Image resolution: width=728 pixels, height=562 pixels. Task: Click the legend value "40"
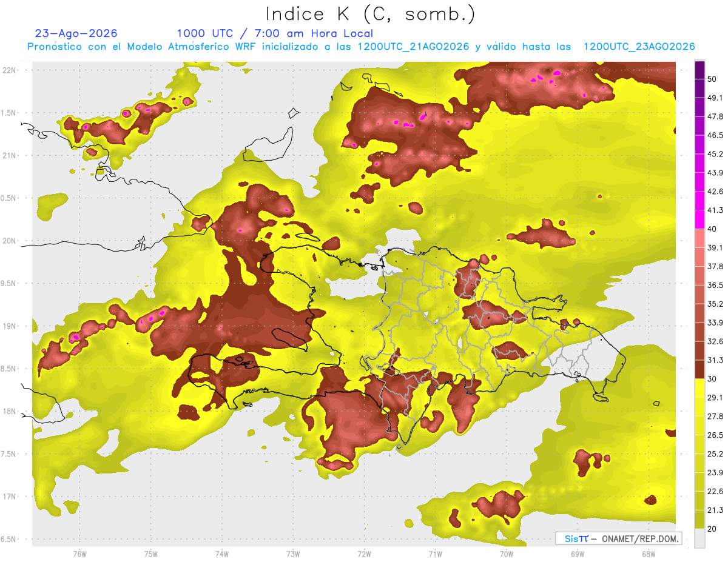click(713, 229)
